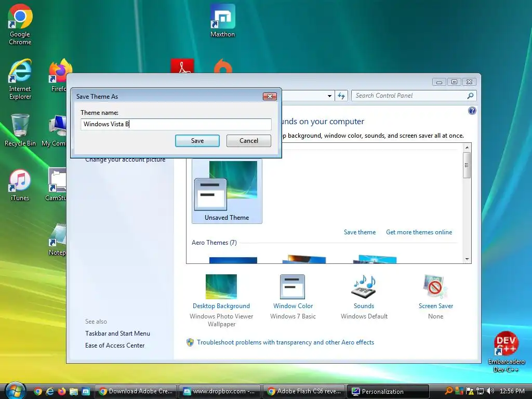The height and width of the screenshot is (399, 532).
Task: Click Change your account picture link
Action: pyautogui.click(x=125, y=160)
